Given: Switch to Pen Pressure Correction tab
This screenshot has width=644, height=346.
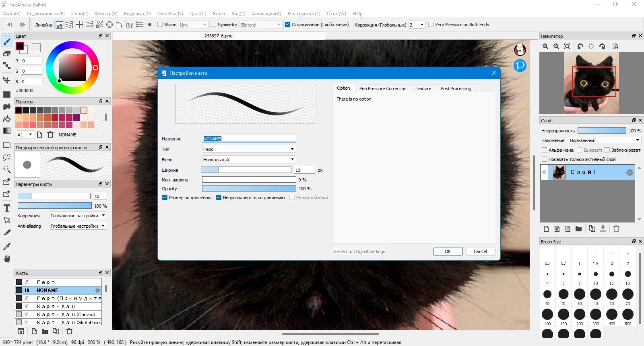Looking at the screenshot, I should [382, 89].
